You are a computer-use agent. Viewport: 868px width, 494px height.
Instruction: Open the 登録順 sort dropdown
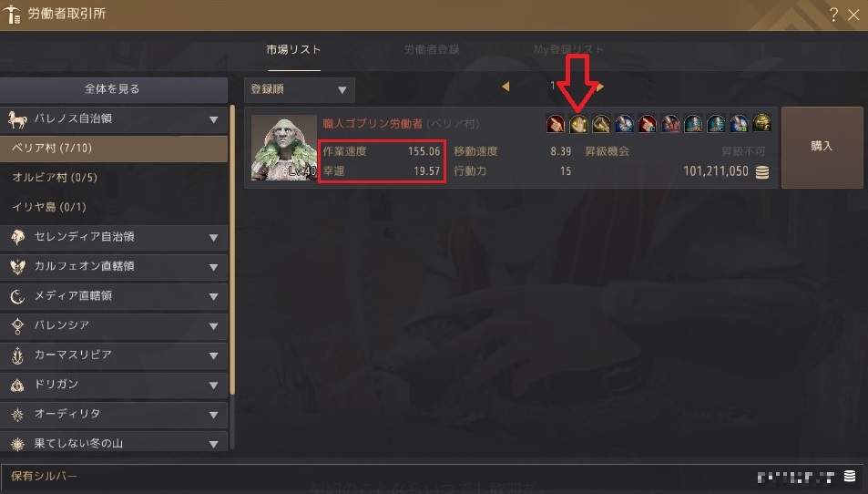click(300, 89)
